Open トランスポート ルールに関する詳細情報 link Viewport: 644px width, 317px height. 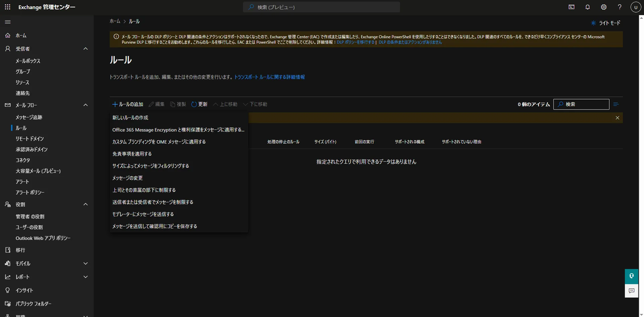[x=269, y=77]
